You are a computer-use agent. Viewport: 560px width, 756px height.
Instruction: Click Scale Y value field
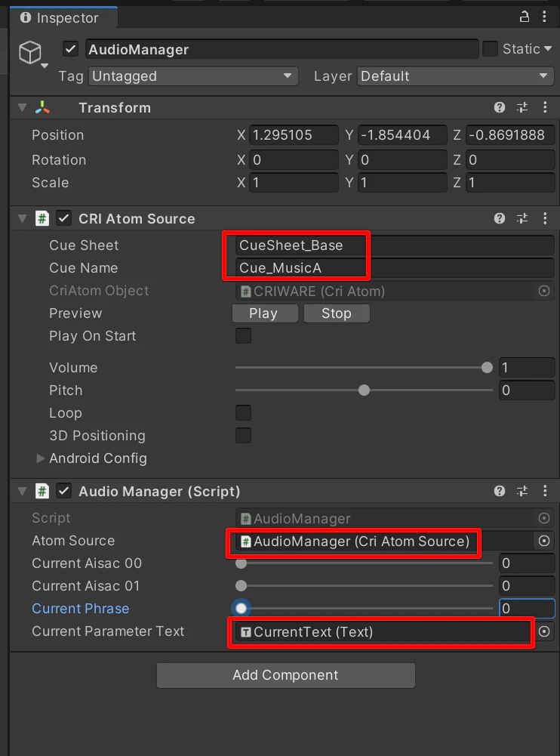point(402,182)
